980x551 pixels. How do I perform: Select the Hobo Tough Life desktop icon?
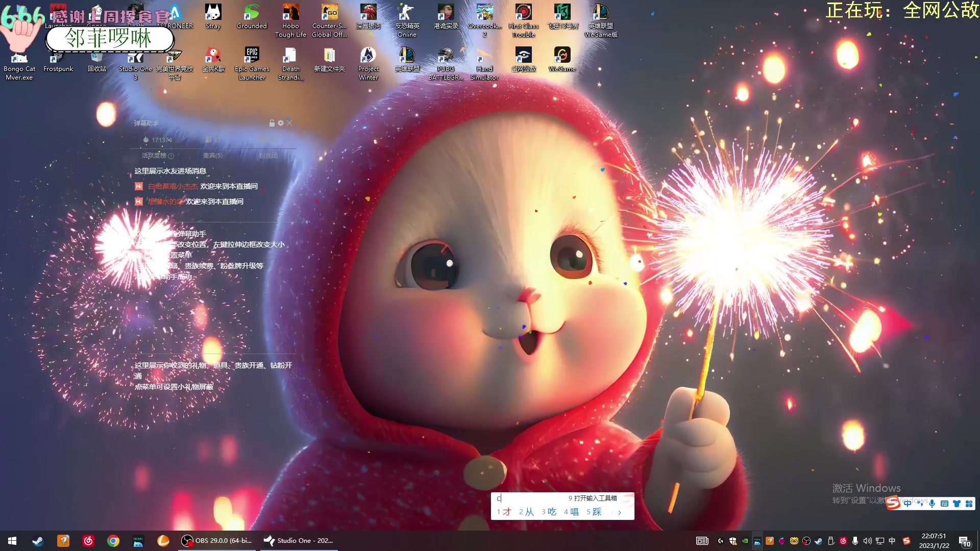(x=290, y=21)
